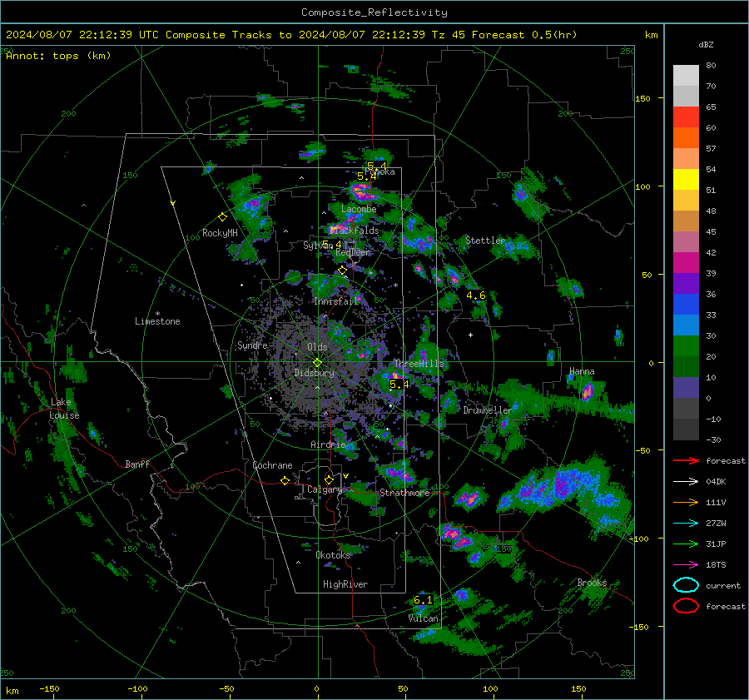Click the Brooks label
This screenshot has height=700, width=749.
point(592,583)
